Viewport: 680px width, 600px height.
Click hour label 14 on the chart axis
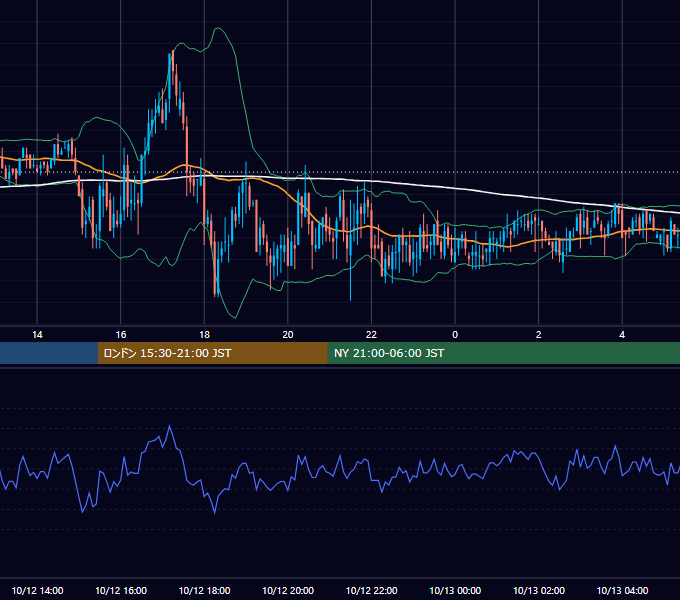pyautogui.click(x=37, y=335)
